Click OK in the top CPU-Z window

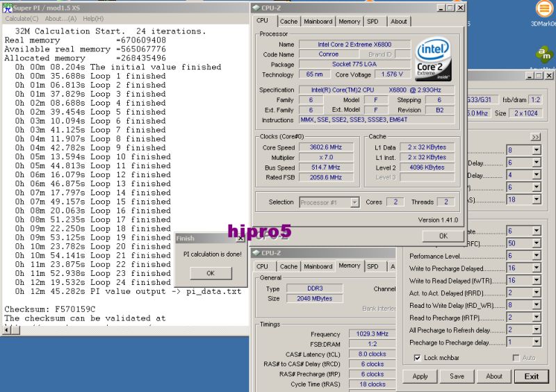[x=443, y=236]
